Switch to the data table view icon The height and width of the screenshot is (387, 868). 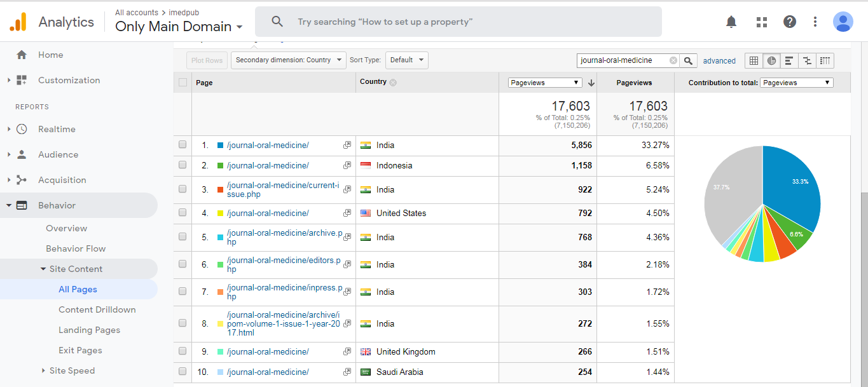[x=754, y=60]
